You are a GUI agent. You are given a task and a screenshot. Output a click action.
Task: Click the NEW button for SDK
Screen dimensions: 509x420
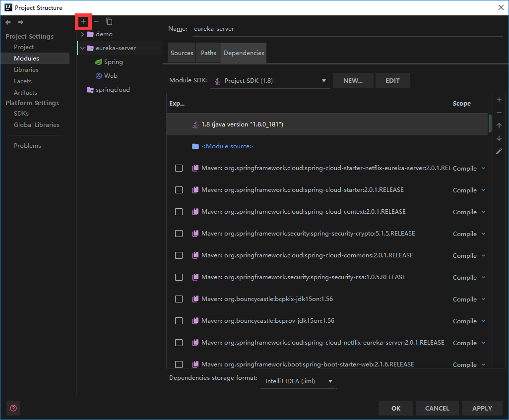tap(353, 80)
